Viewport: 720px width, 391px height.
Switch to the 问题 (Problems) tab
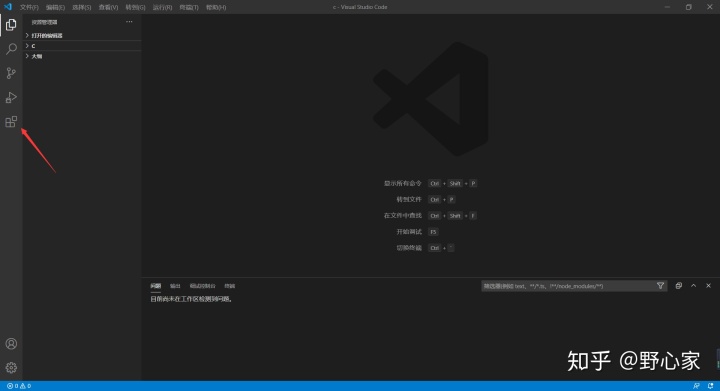coord(156,286)
